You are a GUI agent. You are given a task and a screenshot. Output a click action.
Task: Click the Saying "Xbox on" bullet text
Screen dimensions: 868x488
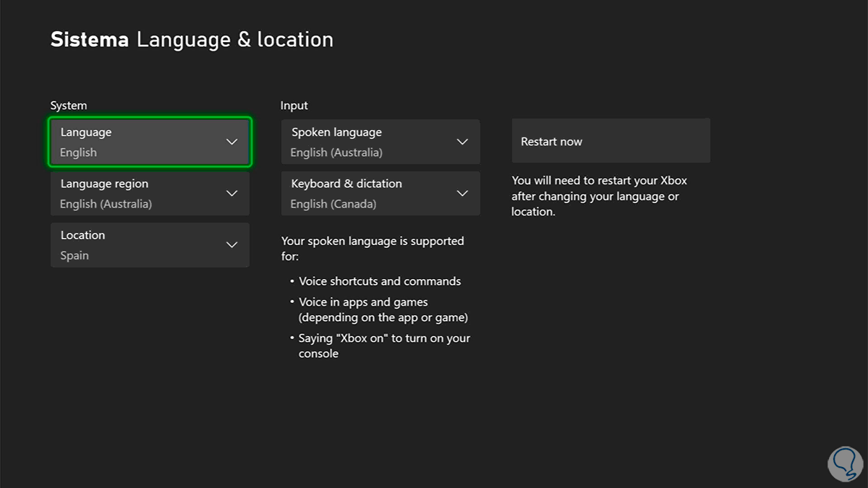point(384,346)
